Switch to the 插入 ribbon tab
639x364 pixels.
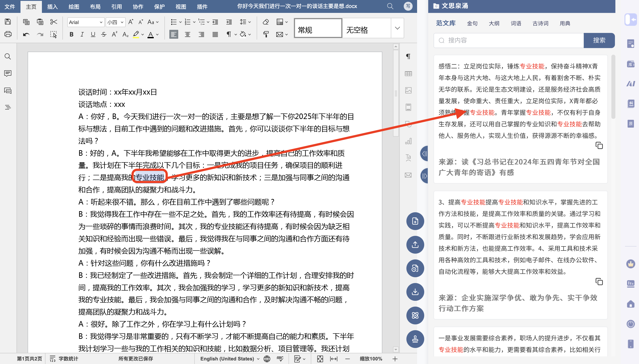pos(52,6)
